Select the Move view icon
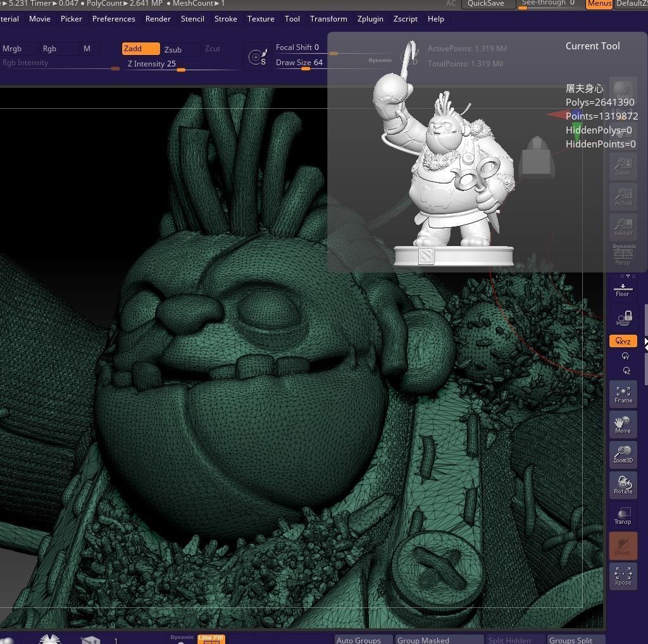This screenshot has height=644, width=648. [x=623, y=424]
